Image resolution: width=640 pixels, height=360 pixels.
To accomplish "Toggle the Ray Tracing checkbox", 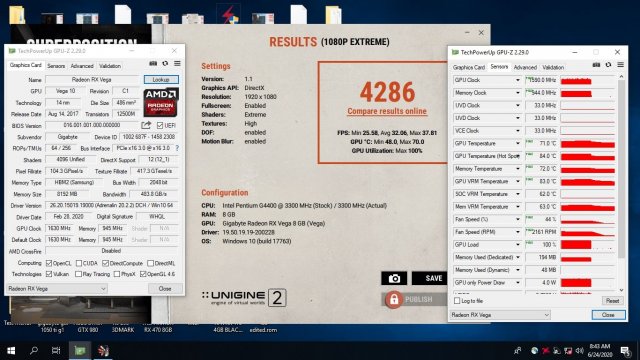I will [78, 274].
